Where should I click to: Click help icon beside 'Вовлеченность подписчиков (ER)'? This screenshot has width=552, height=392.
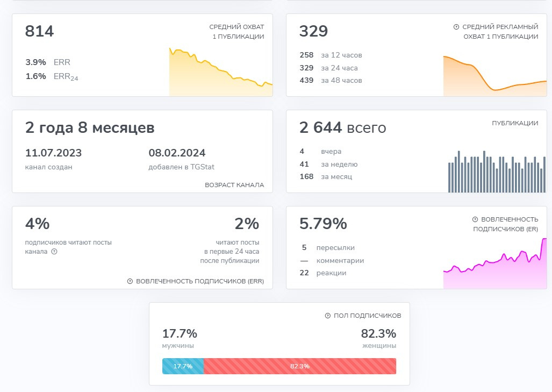[475, 219]
